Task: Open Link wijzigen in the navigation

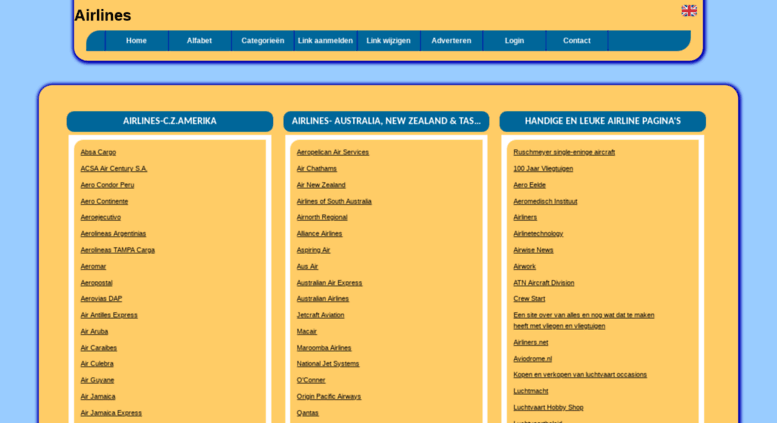Action: coord(388,41)
